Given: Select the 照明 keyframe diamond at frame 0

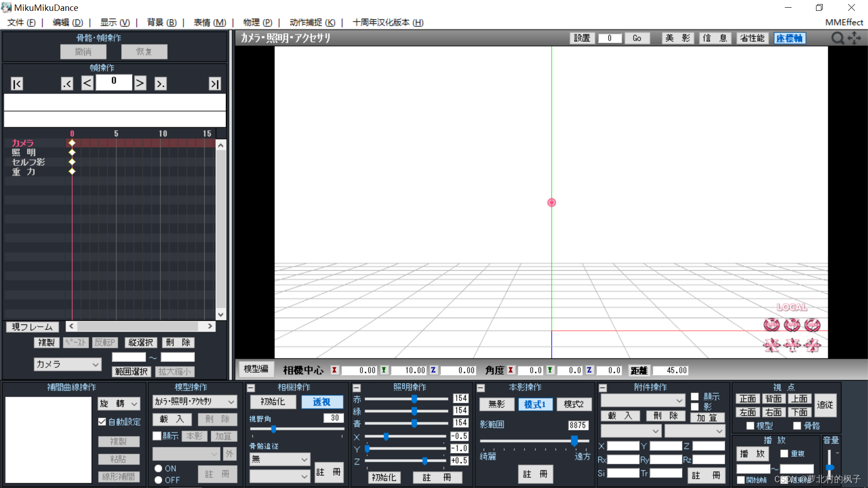Looking at the screenshot, I should click(x=72, y=152).
